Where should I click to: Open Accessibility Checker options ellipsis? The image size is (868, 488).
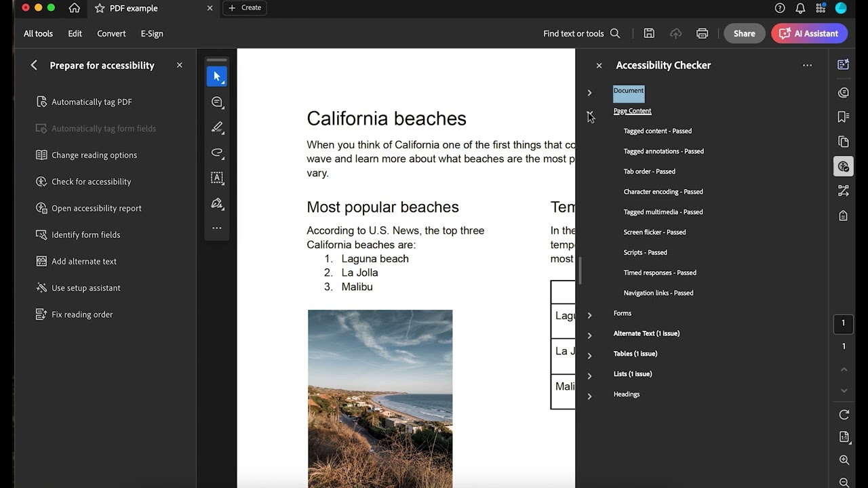coord(807,65)
